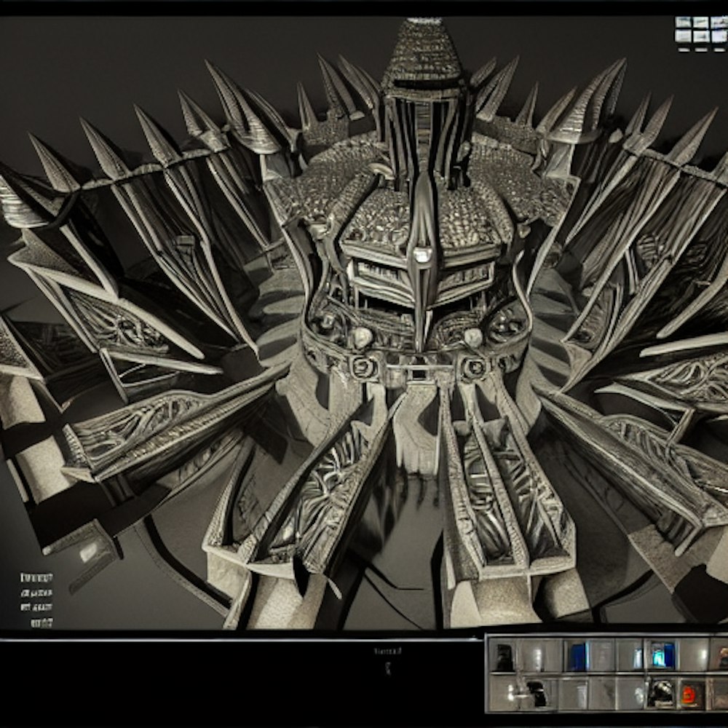
Task: Click the cut-off slot at the top row's right end
Action: tap(721, 655)
